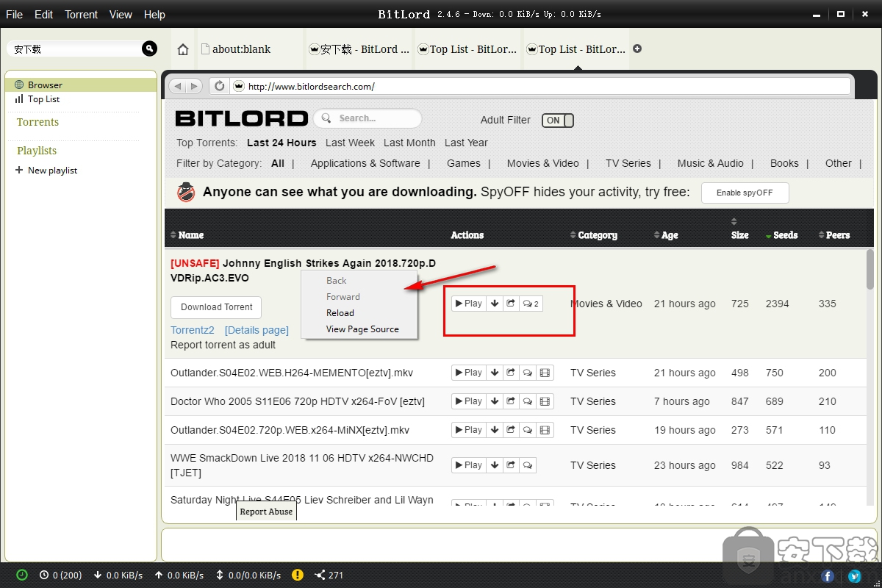Click the URL address bar
Viewport: 882px width, 588px height.
[540, 87]
